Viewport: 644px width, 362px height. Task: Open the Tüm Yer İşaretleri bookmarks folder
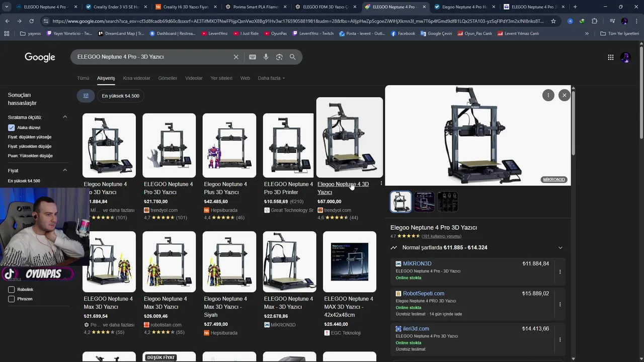(619, 34)
